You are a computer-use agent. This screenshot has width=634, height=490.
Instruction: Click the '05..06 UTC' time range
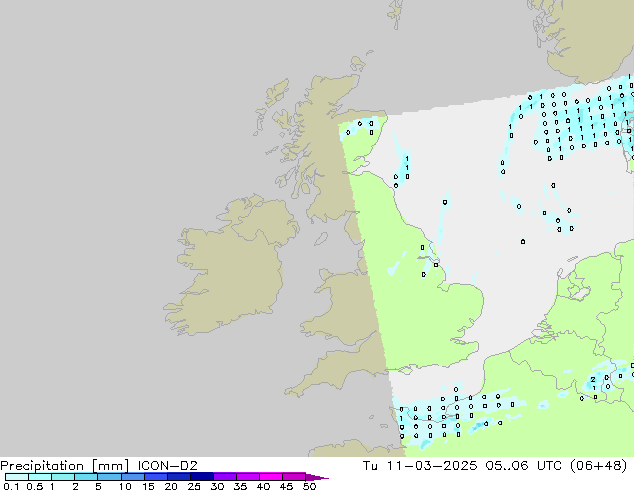524,466
